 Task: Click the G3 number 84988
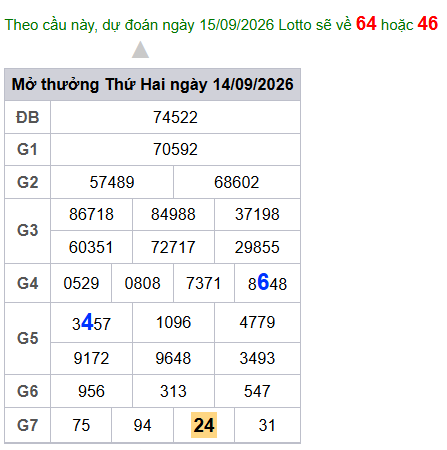(173, 214)
